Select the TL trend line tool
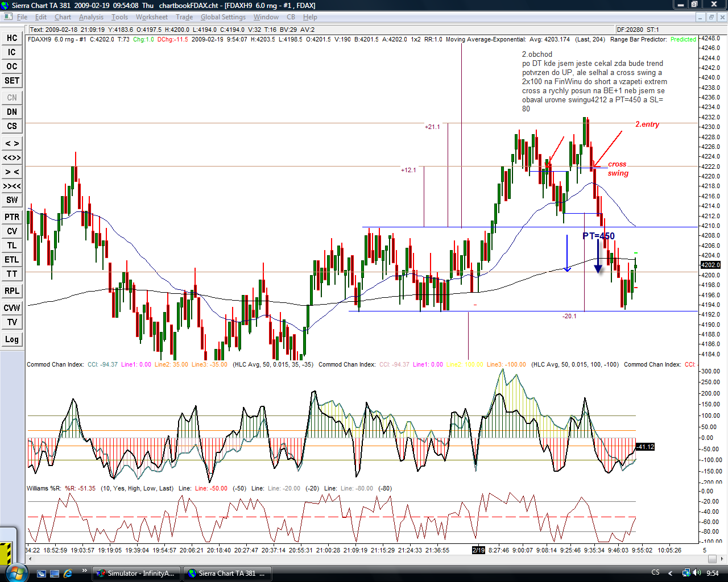The height and width of the screenshot is (582, 728). [x=12, y=246]
